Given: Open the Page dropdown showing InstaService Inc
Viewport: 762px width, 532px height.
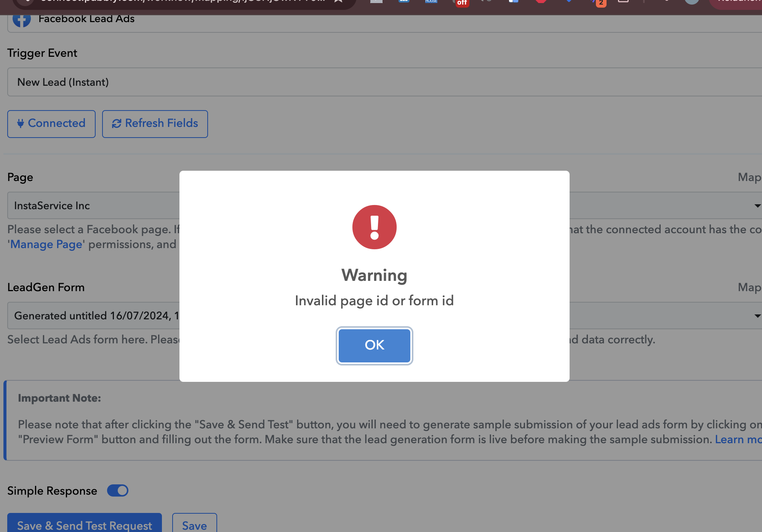Looking at the screenshot, I should pyautogui.click(x=385, y=205).
